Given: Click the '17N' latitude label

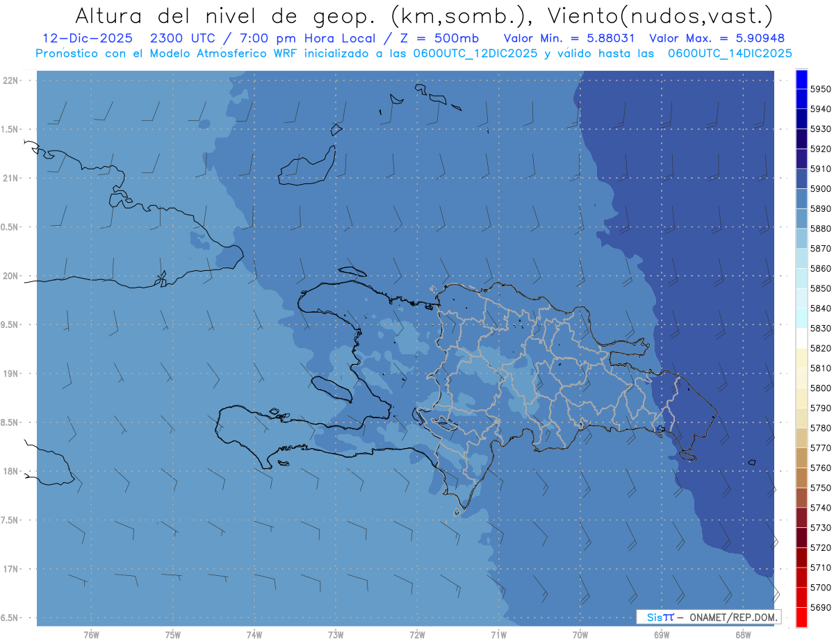Looking at the screenshot, I should (11, 569).
